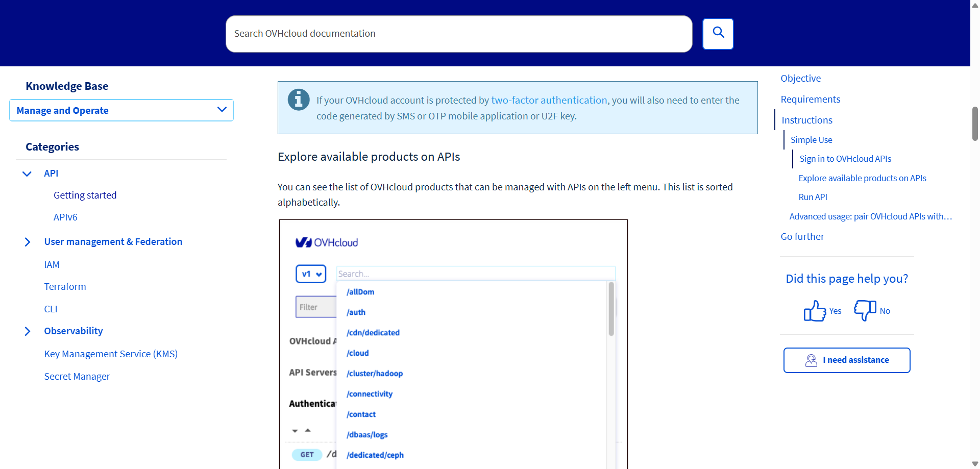Follow the two-factor authentication link
The image size is (980, 469).
(549, 100)
